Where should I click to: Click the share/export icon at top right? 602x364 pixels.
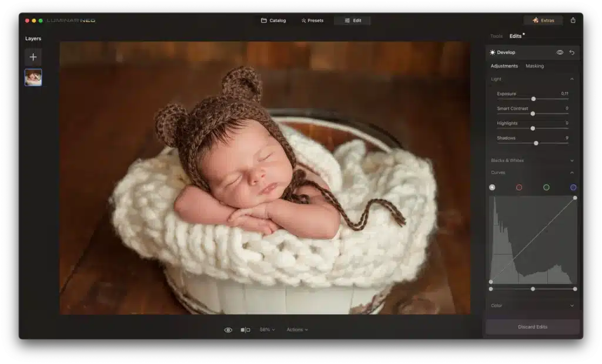[573, 19]
